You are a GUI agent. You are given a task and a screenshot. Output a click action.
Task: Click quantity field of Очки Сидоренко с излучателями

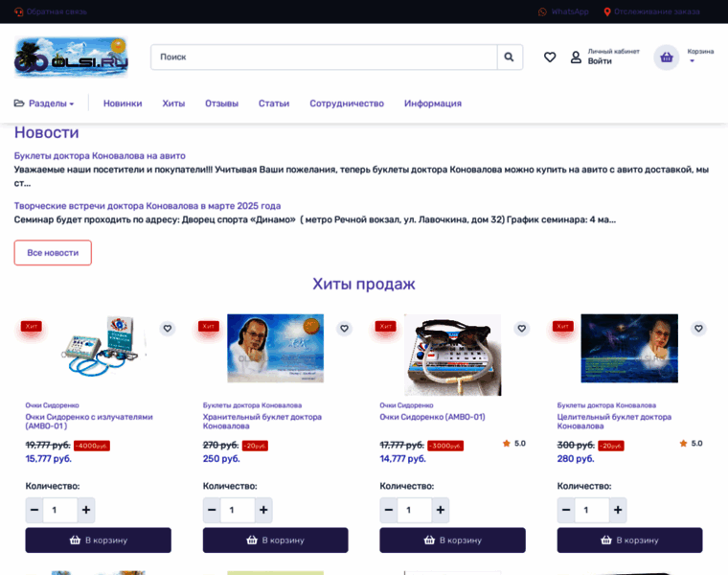tap(60, 510)
